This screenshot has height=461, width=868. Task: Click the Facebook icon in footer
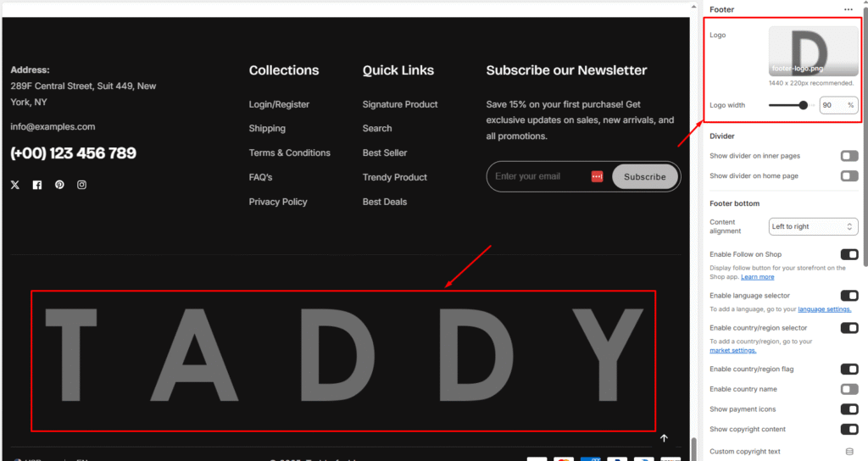[x=37, y=185]
